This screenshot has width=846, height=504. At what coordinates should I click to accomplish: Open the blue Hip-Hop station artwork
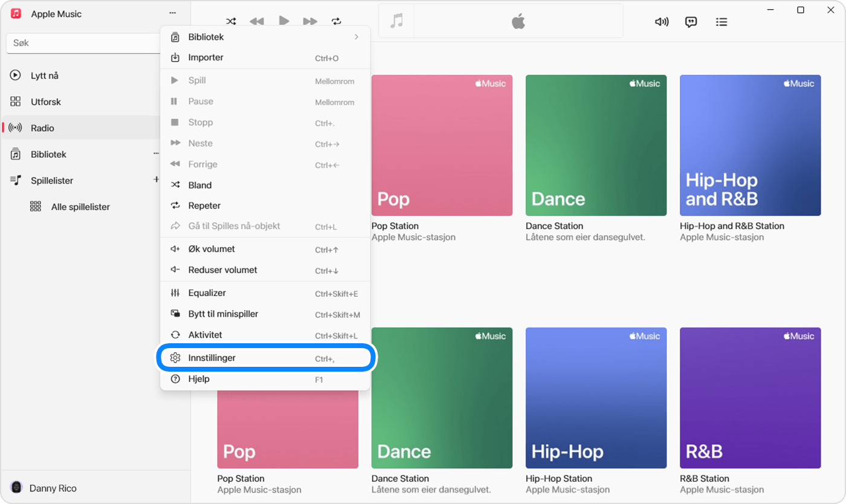[x=596, y=398]
